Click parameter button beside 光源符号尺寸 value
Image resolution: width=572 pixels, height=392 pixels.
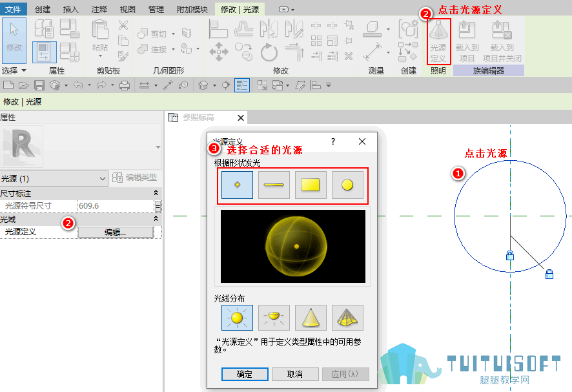tap(158, 206)
